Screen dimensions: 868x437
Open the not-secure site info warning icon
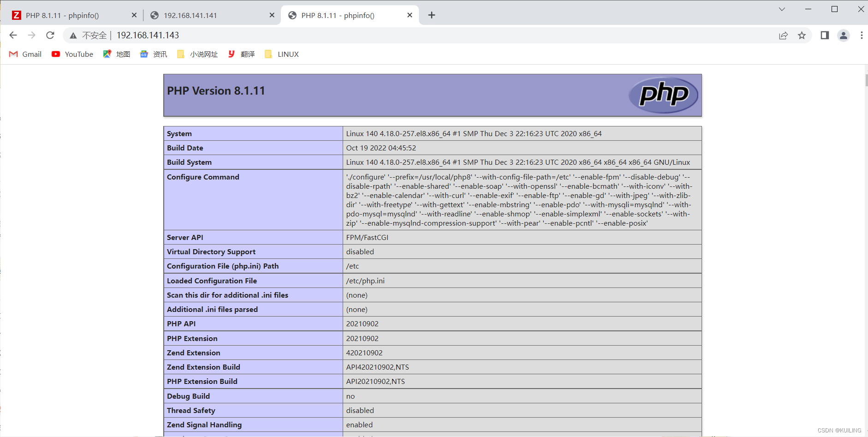[73, 36]
